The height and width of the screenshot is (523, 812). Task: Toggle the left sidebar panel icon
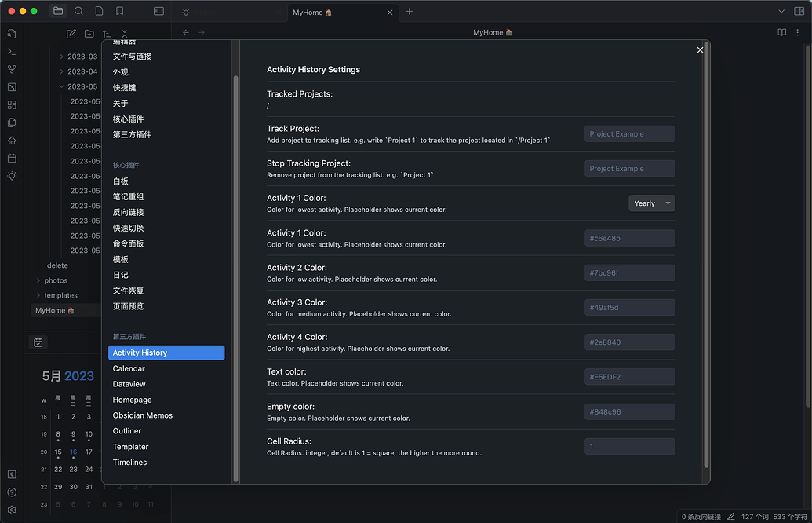coord(158,11)
